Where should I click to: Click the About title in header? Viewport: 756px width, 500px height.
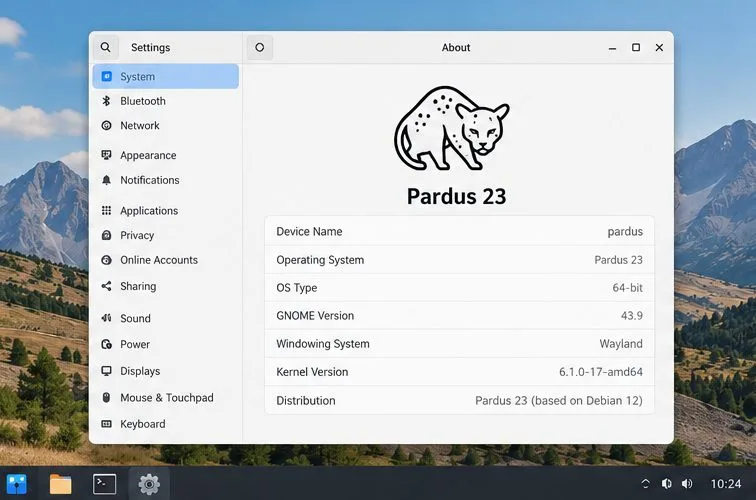[x=456, y=47]
